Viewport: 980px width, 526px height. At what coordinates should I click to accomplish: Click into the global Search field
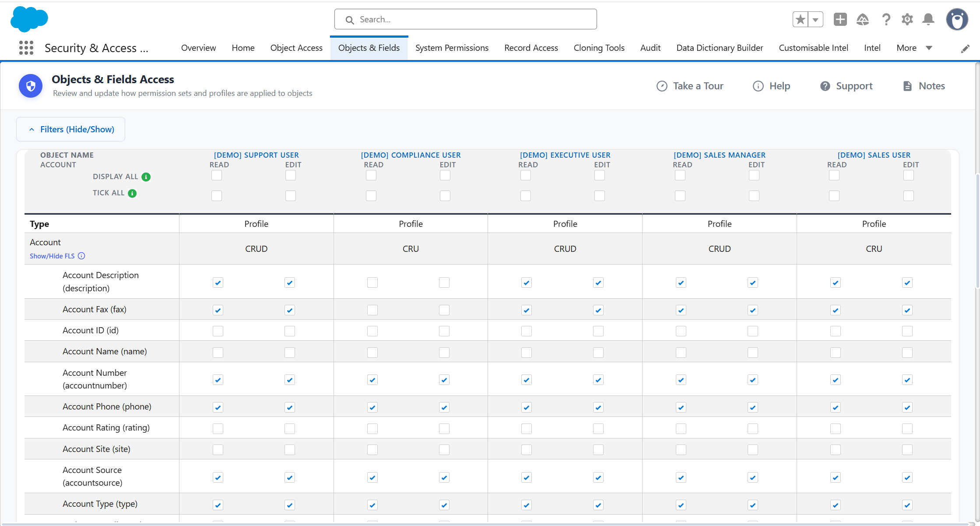pyautogui.click(x=465, y=19)
